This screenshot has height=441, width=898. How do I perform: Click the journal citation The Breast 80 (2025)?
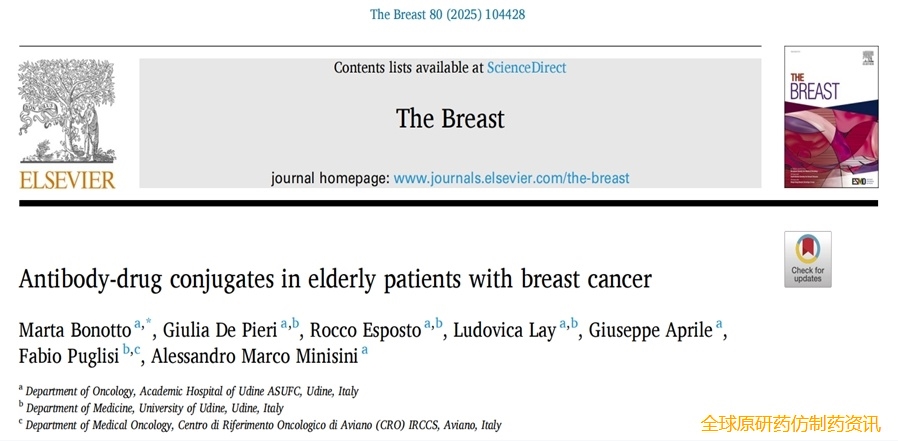coord(447,14)
